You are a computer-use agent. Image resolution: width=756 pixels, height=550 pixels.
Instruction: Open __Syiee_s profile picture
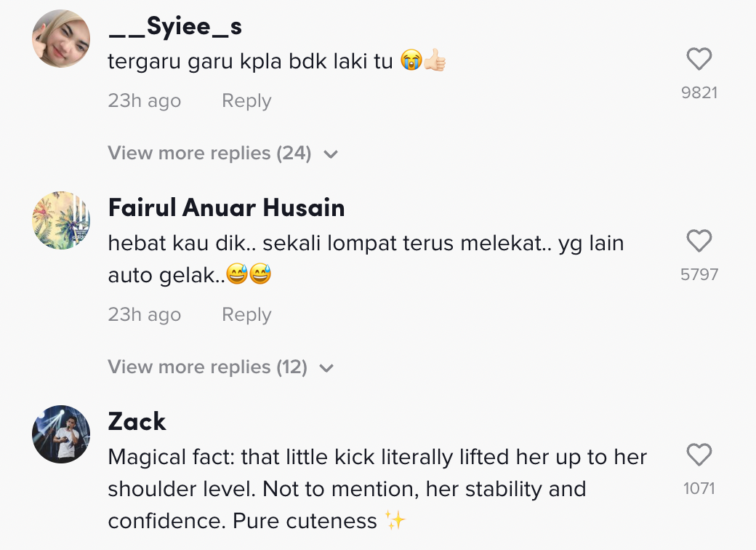tap(61, 39)
